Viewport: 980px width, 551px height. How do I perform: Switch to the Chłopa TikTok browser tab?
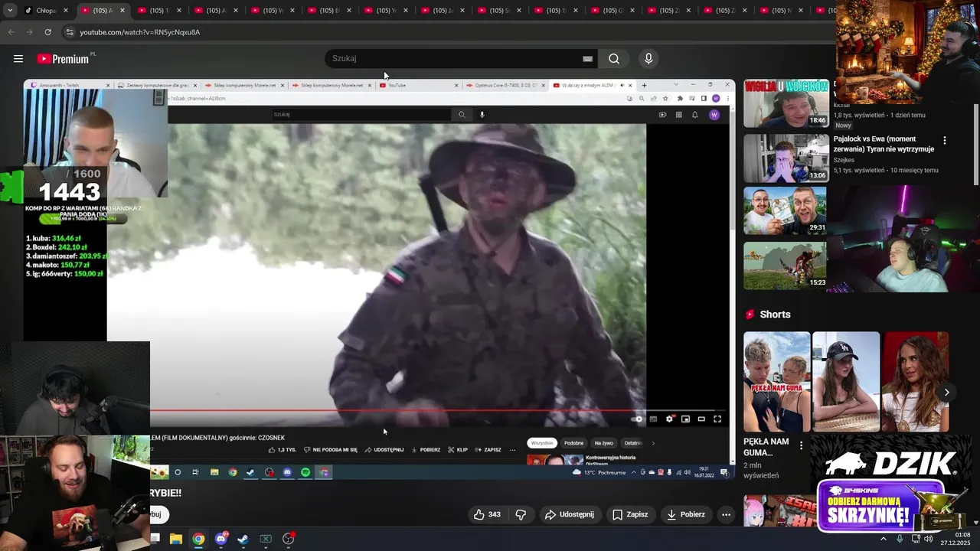click(47, 11)
